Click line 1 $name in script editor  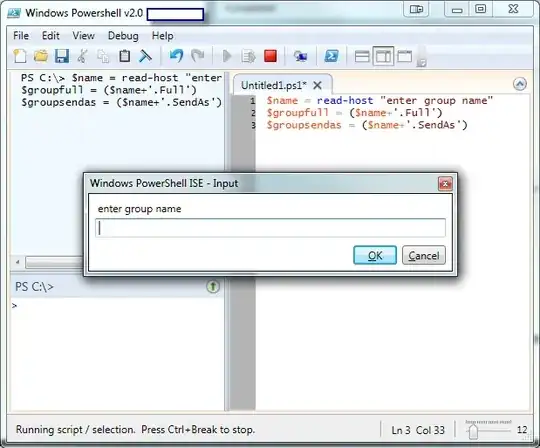[x=282, y=101]
